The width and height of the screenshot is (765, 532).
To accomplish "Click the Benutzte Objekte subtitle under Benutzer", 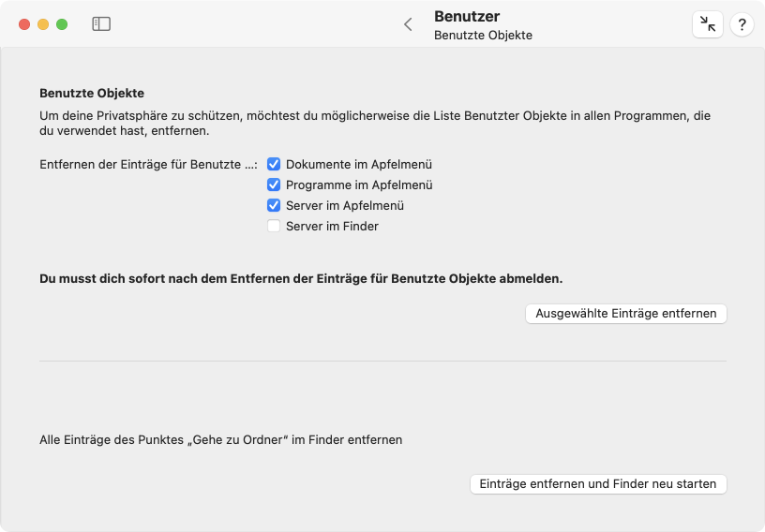I will click(483, 35).
